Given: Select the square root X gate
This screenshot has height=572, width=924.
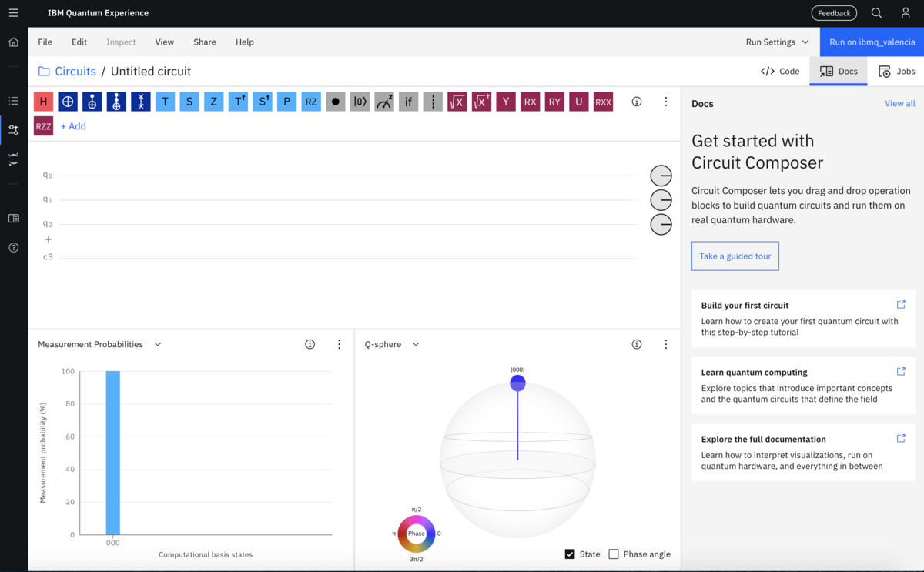Looking at the screenshot, I should (x=457, y=102).
